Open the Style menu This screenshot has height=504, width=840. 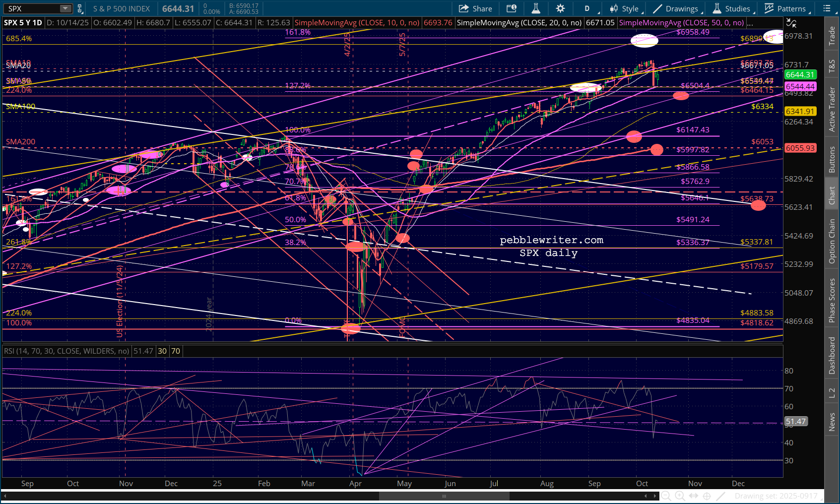[x=625, y=8]
